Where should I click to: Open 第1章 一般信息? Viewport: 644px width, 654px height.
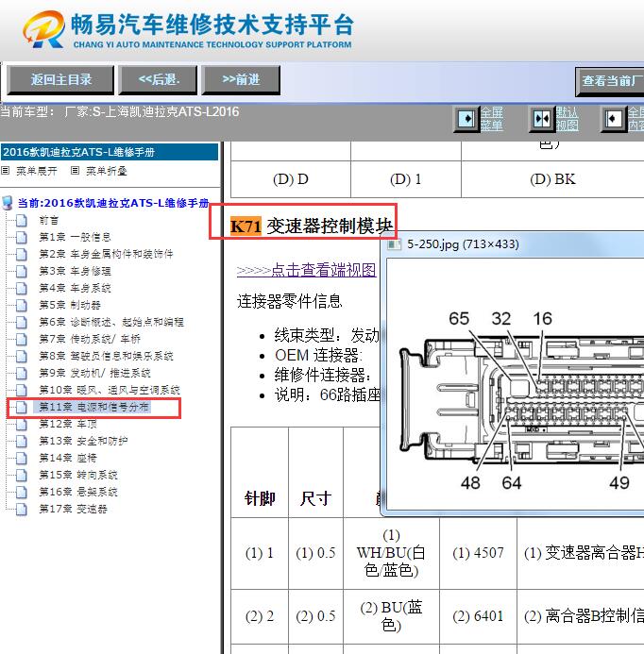[x=75, y=237]
